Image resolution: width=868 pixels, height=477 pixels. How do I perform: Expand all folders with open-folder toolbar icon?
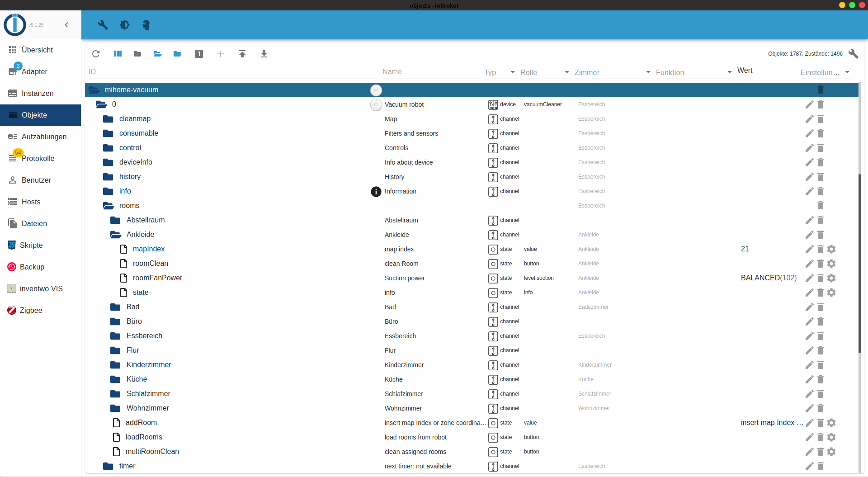point(157,54)
